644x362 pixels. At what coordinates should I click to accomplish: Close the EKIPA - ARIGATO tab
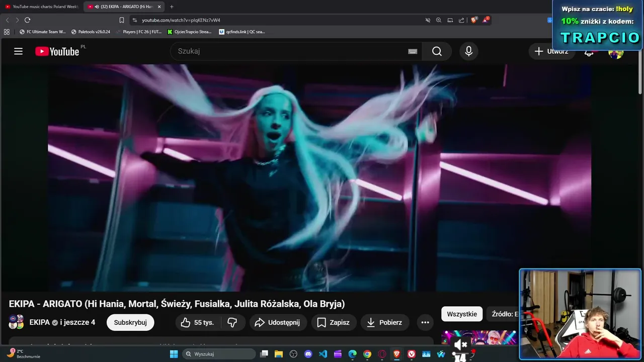[x=159, y=7]
